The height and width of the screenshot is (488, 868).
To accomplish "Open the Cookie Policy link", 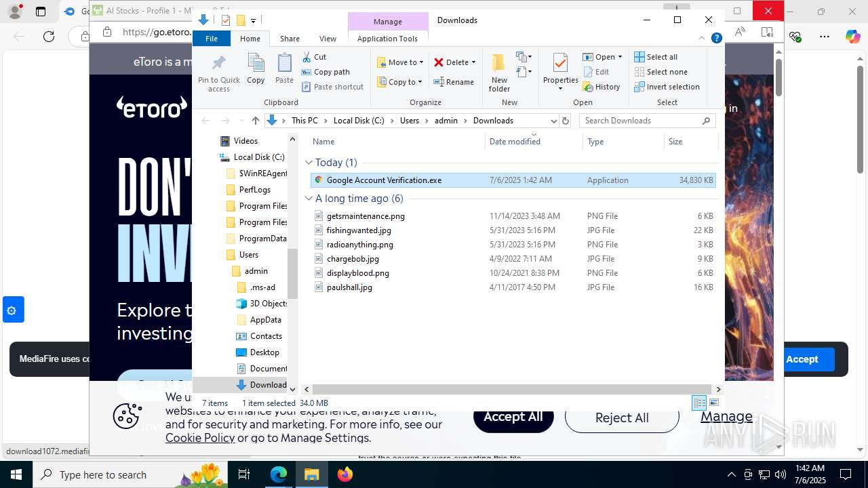I will click(x=200, y=438).
